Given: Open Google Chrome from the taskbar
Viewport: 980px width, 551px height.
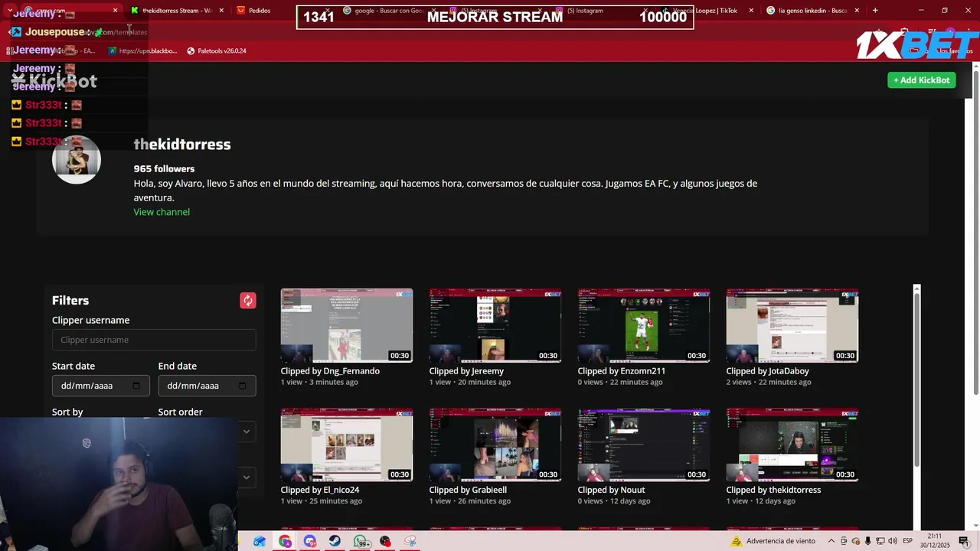Looking at the screenshot, I should pos(285,541).
